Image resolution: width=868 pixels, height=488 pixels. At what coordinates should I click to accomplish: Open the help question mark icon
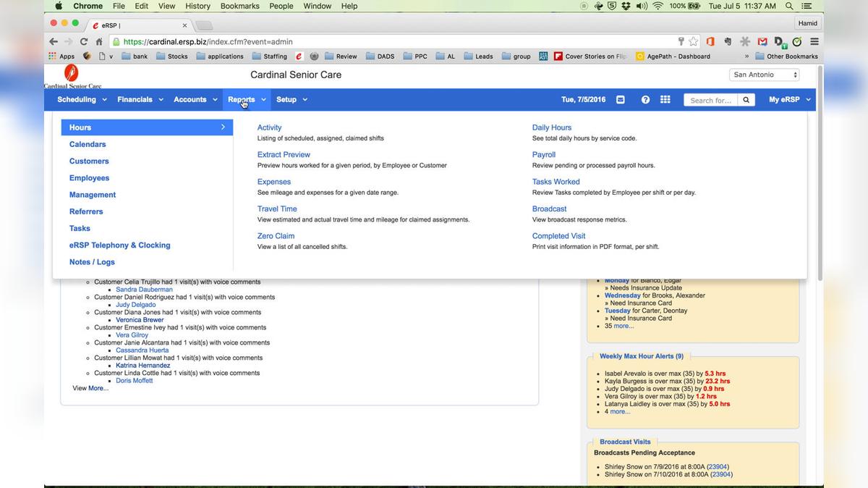point(645,100)
